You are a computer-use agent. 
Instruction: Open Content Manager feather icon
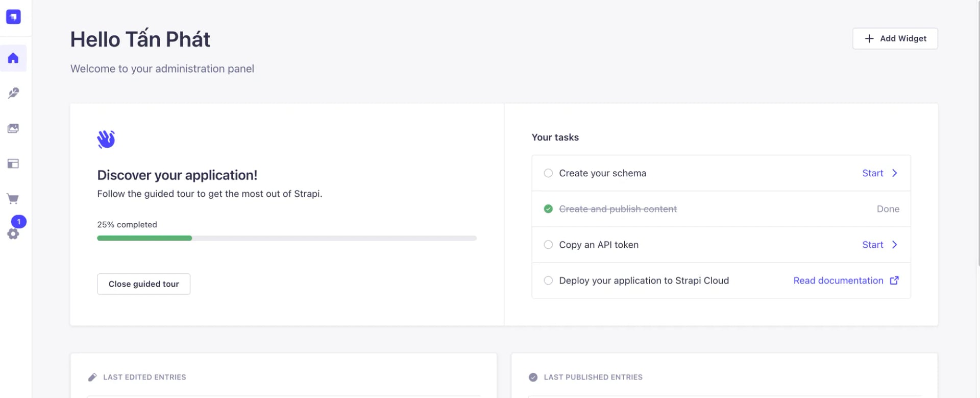point(13,93)
